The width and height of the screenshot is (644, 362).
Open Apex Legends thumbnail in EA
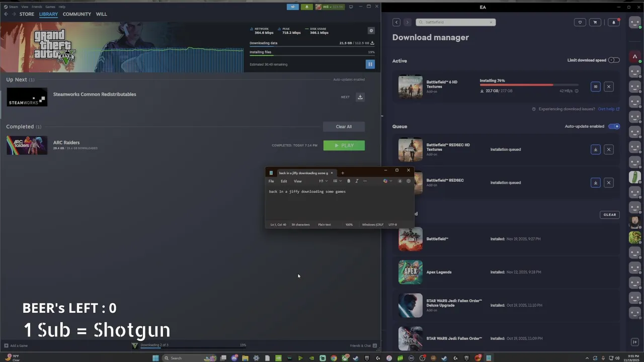click(411, 272)
